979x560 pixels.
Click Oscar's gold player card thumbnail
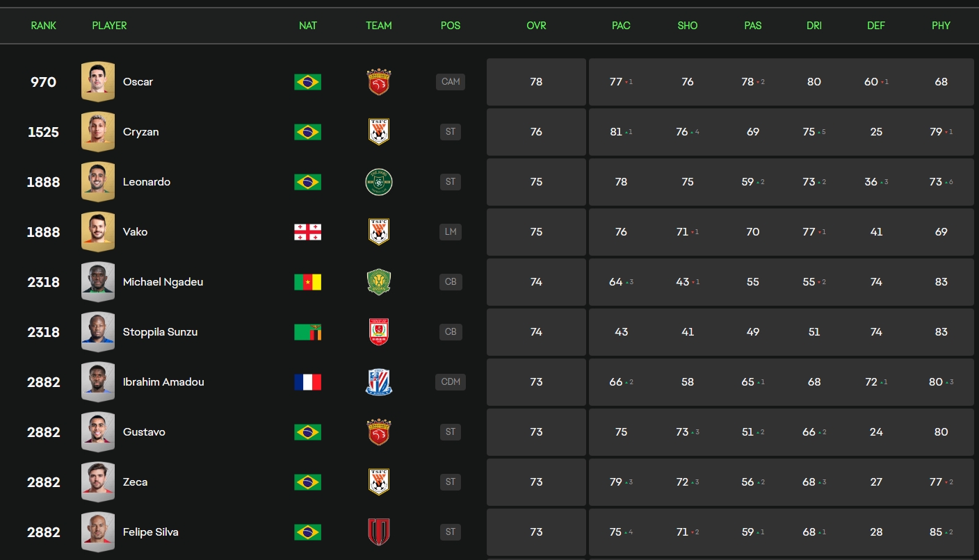(x=97, y=82)
